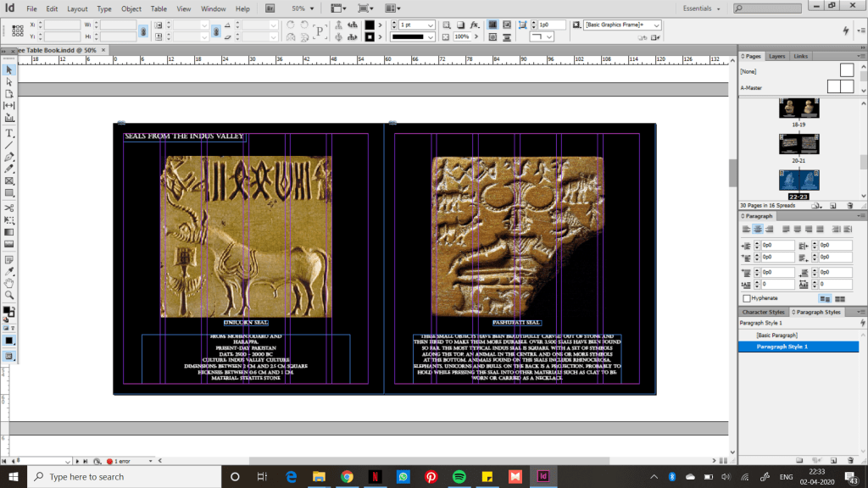Screen dimensions: 868x488
Task: Pick the Pen tool in toolbox
Action: [9, 158]
